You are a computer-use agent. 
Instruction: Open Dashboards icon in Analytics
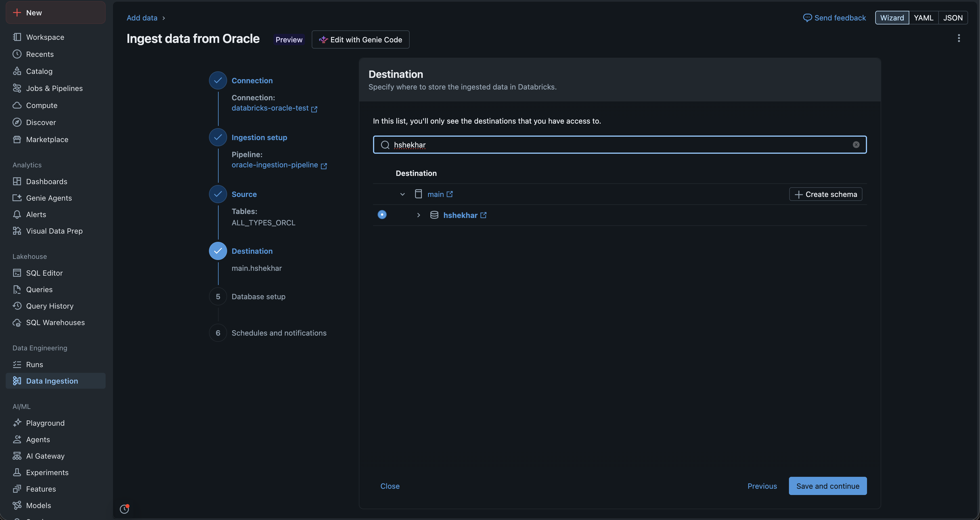click(17, 182)
